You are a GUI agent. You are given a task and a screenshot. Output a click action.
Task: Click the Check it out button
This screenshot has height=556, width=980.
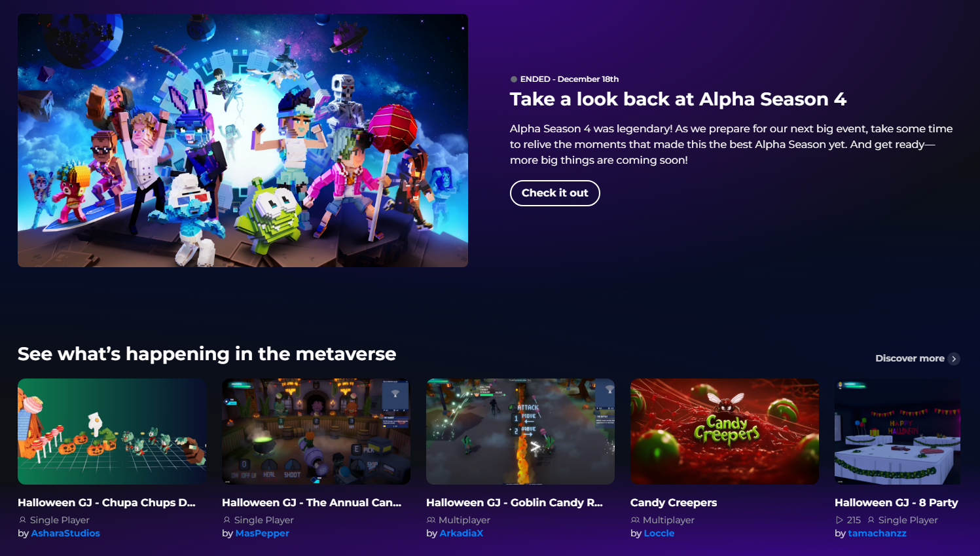tap(555, 193)
